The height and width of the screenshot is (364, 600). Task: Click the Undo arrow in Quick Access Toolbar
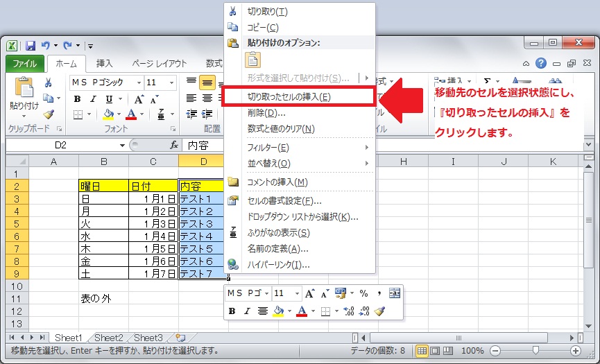click(x=46, y=46)
